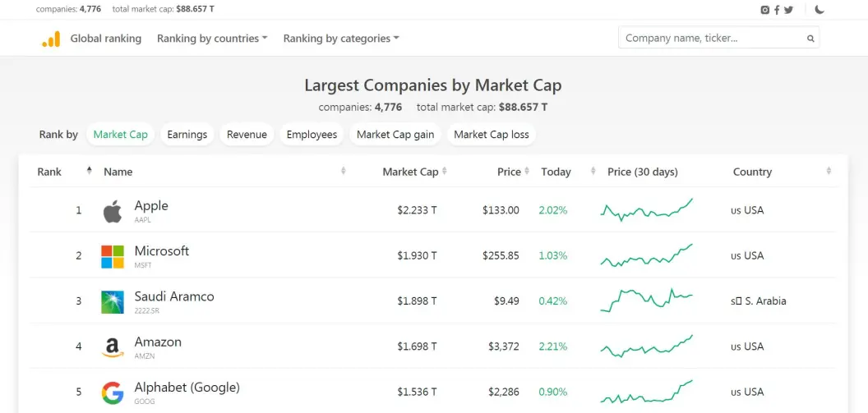Select Employees ranking pill
The image size is (868, 413).
click(x=312, y=135)
